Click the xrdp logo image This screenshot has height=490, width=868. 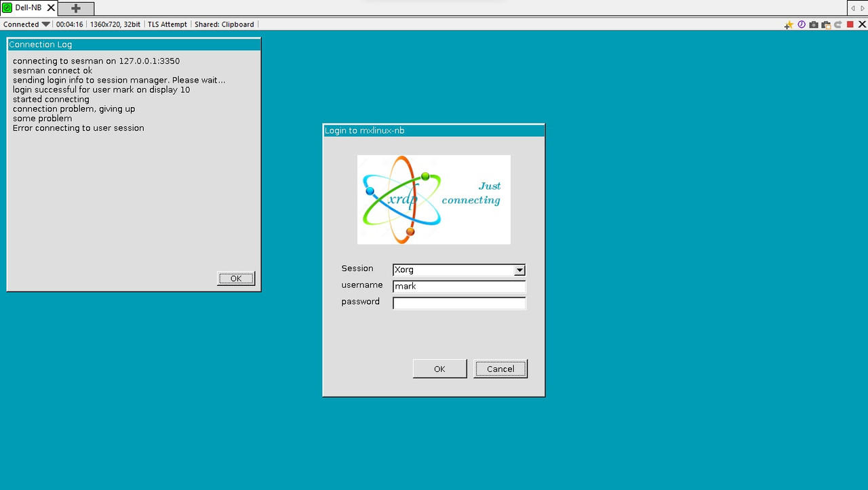coord(434,199)
